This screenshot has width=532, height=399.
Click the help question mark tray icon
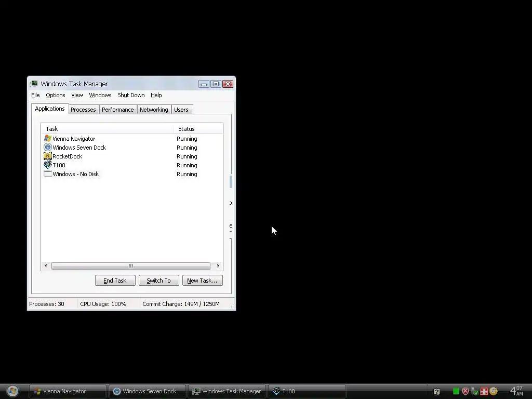tap(436, 392)
